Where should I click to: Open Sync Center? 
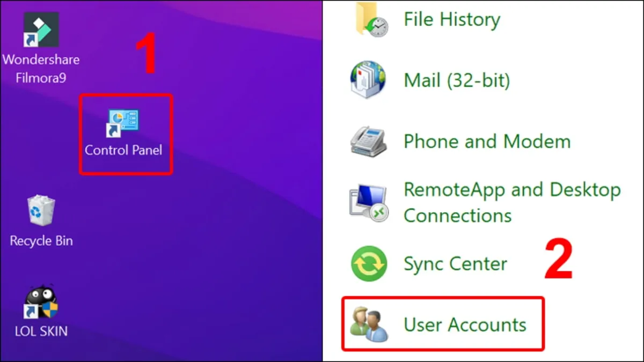455,263
